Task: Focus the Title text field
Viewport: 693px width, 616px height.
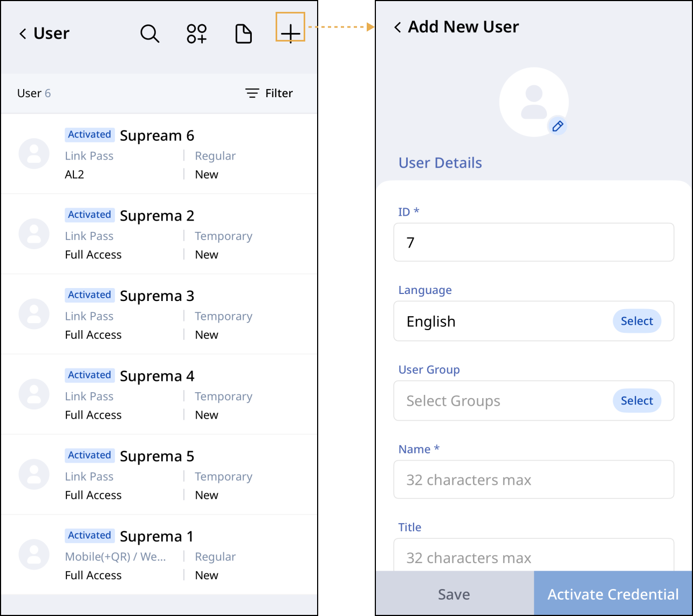Action: (x=533, y=556)
